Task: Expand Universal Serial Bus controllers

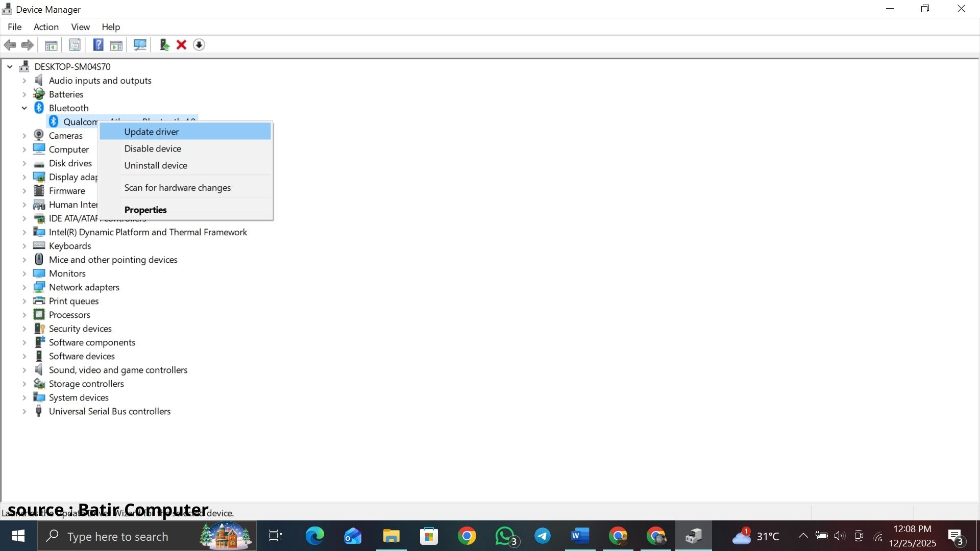Action: pyautogui.click(x=24, y=411)
